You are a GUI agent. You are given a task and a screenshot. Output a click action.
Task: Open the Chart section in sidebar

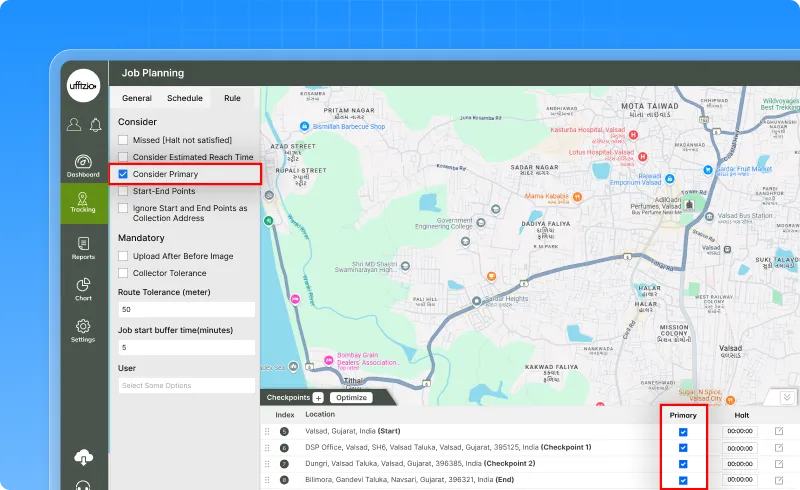(83, 289)
